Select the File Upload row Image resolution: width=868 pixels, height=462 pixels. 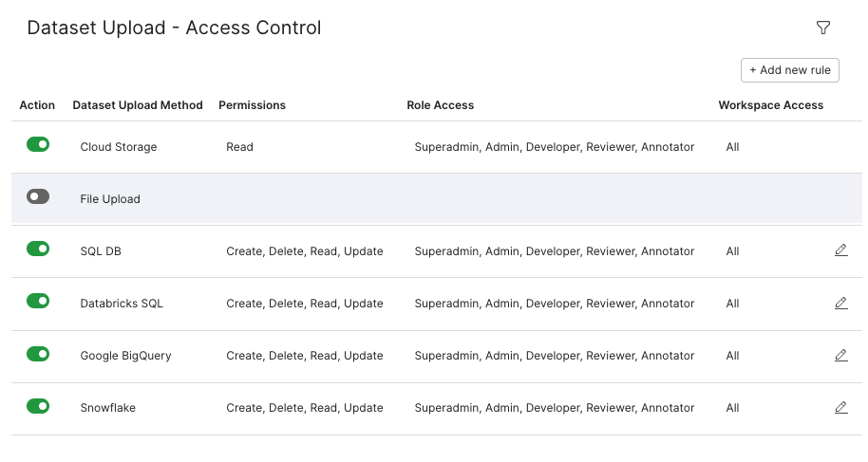pyautogui.click(x=437, y=199)
